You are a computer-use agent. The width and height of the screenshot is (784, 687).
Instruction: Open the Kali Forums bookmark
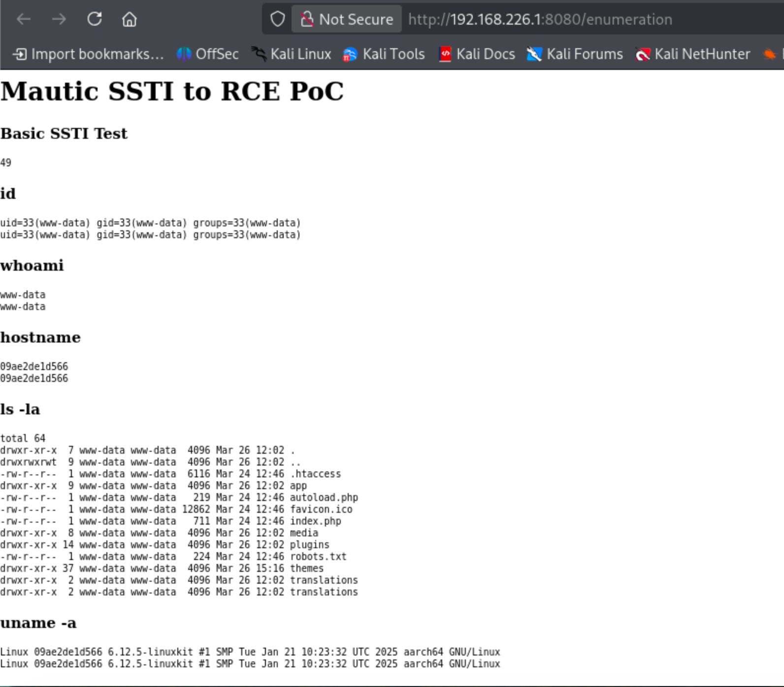coord(575,54)
